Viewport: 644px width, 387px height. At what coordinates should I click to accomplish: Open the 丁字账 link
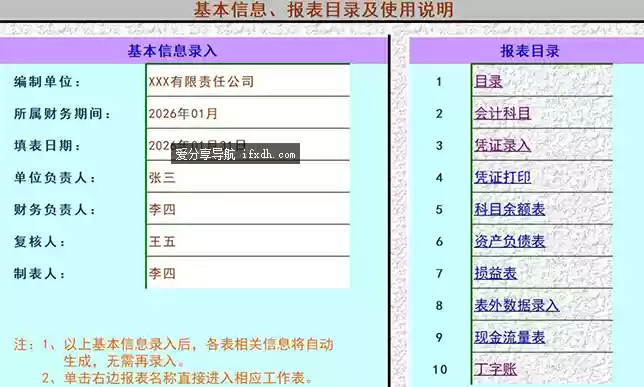495,369
